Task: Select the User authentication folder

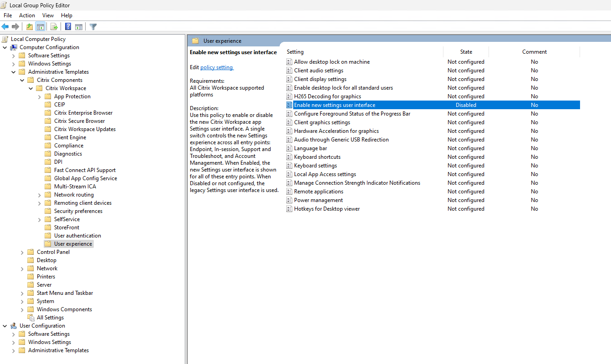Action: 77,236
